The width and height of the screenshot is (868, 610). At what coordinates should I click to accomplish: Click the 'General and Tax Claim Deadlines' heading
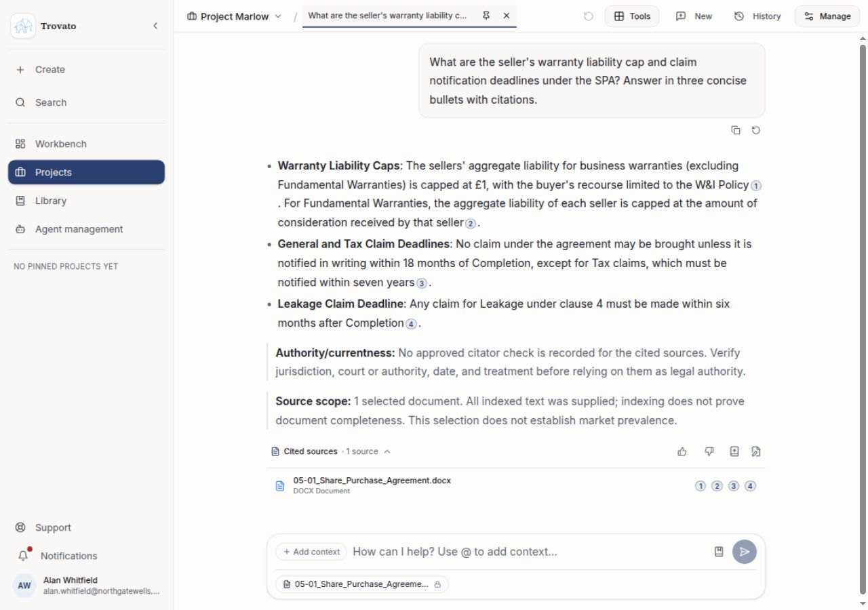tap(363, 243)
